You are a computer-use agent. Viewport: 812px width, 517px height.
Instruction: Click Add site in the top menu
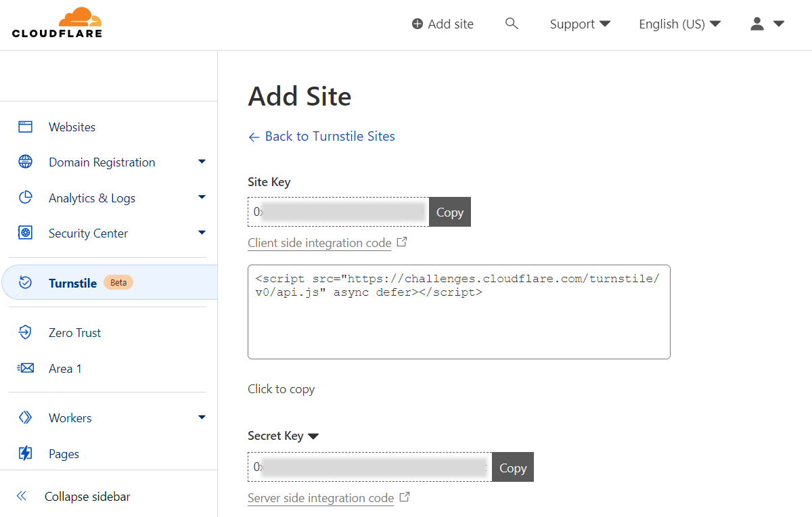click(443, 23)
